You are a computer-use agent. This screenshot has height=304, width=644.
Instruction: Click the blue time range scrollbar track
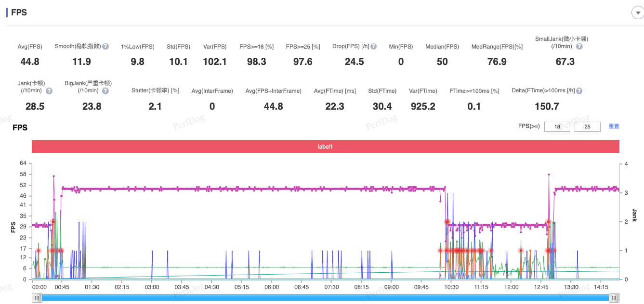pos(325,298)
